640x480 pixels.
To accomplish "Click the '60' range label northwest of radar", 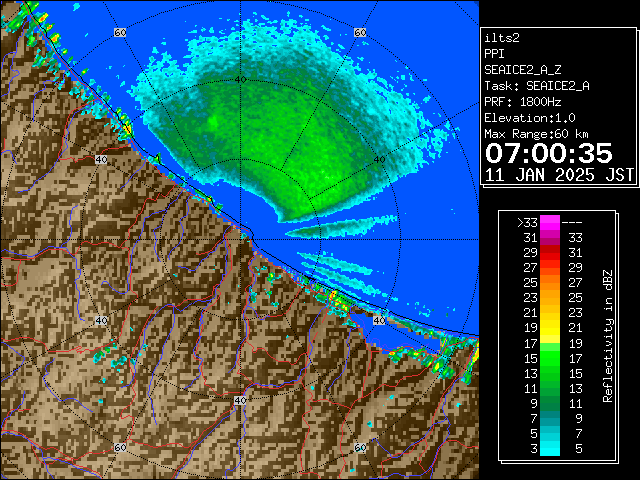I will 120,32.
